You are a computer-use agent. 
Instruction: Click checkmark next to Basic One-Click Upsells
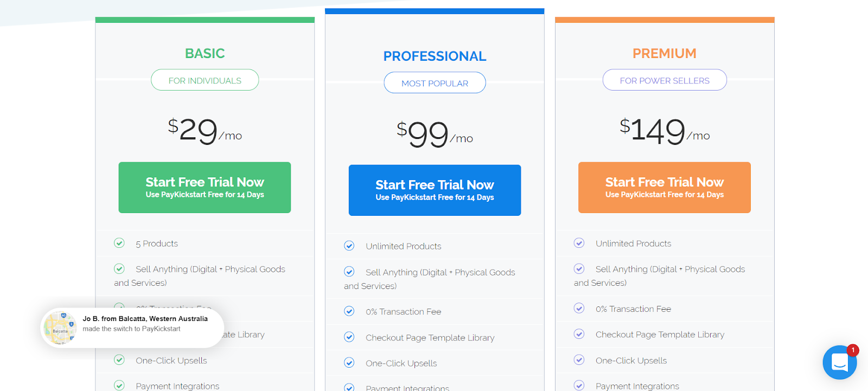pos(119,360)
